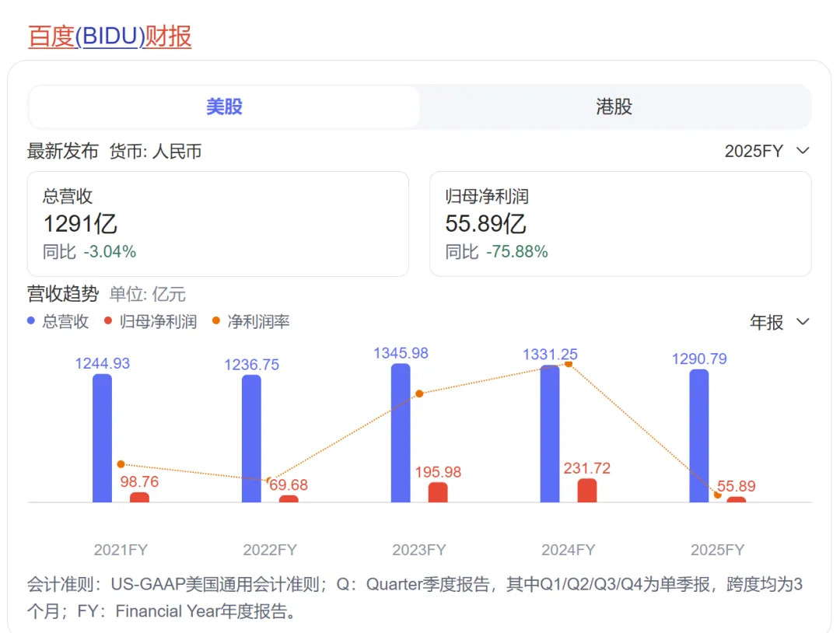Image resolution: width=840 pixels, height=633 pixels.
Task: Click the 单位: 亿元 unit text
Action: (147, 295)
